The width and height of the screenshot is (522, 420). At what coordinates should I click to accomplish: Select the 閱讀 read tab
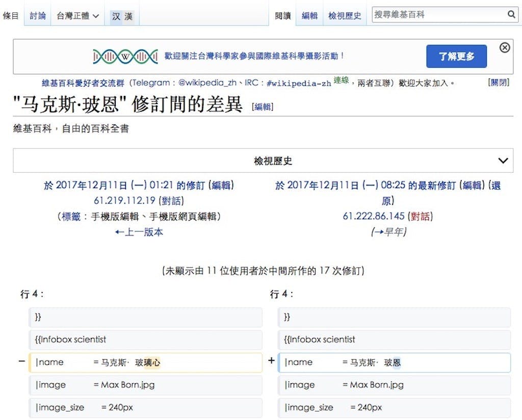click(x=282, y=16)
